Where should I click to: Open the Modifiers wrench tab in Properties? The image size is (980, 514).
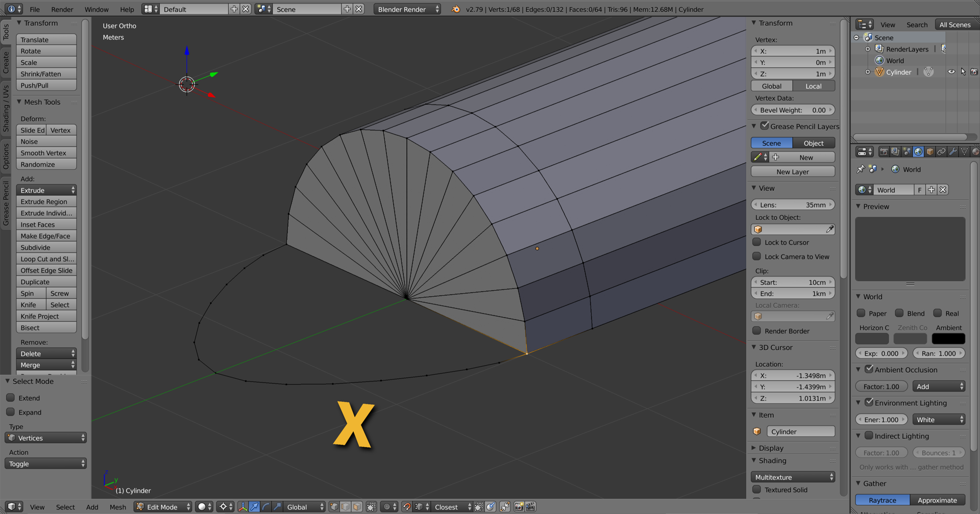click(x=952, y=152)
